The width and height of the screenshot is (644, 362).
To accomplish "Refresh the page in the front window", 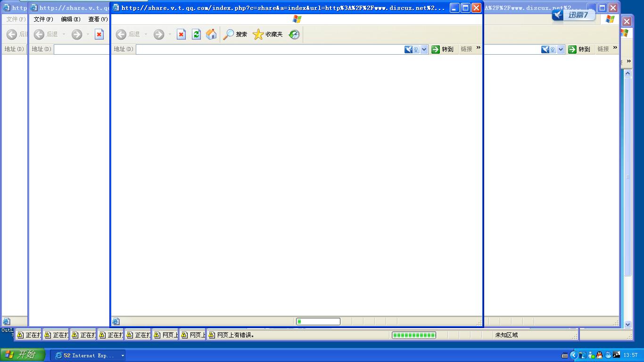I will click(196, 34).
